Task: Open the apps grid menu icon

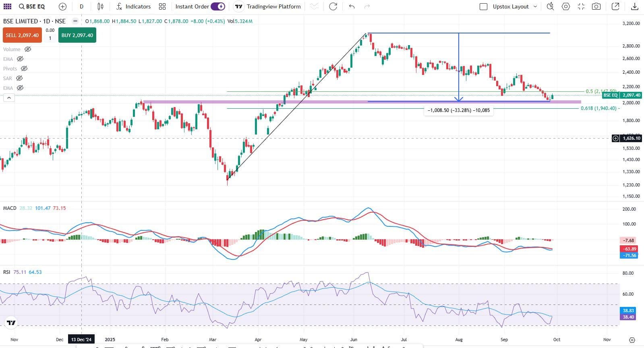Action: 7,6
